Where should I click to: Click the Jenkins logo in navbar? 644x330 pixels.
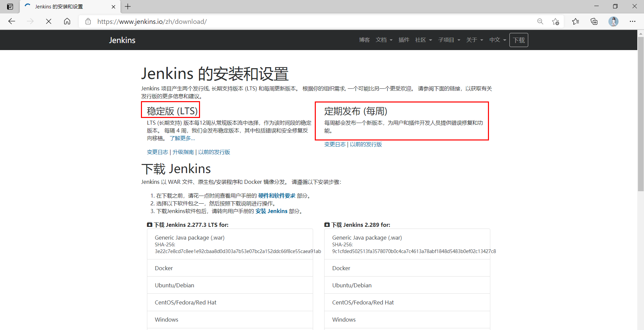[x=122, y=40]
